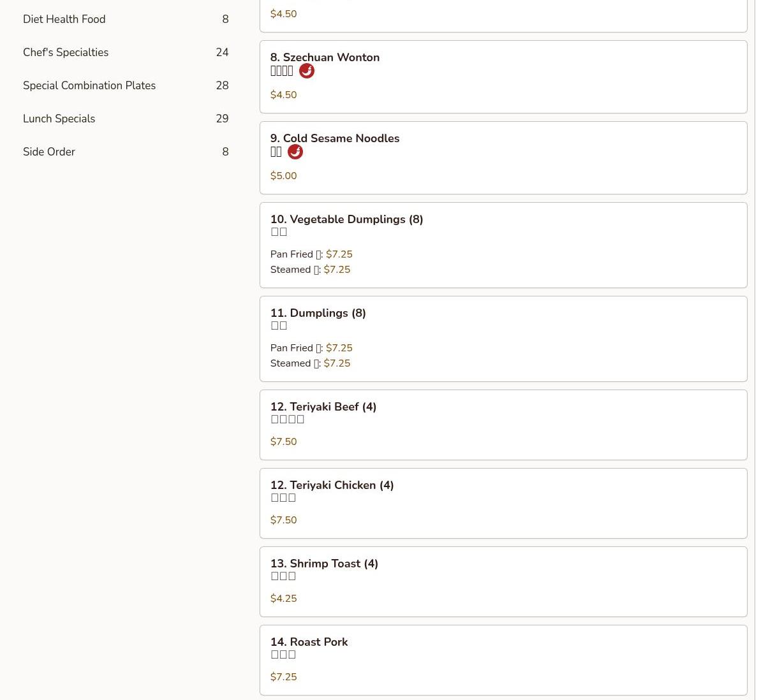The height and width of the screenshot is (700, 768).
Task: Select the Szechuan Wonton menu item
Action: (x=331, y=57)
